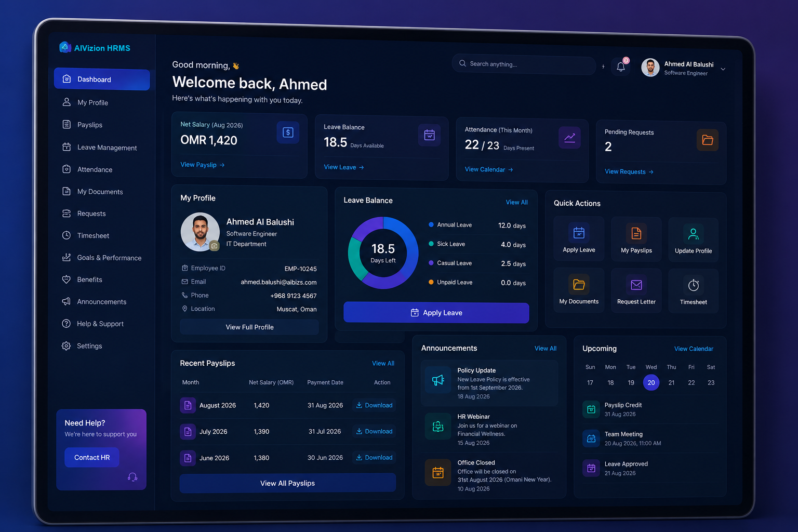This screenshot has height=532, width=798.
Task: Open Benefits in the sidebar
Action: pyautogui.click(x=102, y=280)
